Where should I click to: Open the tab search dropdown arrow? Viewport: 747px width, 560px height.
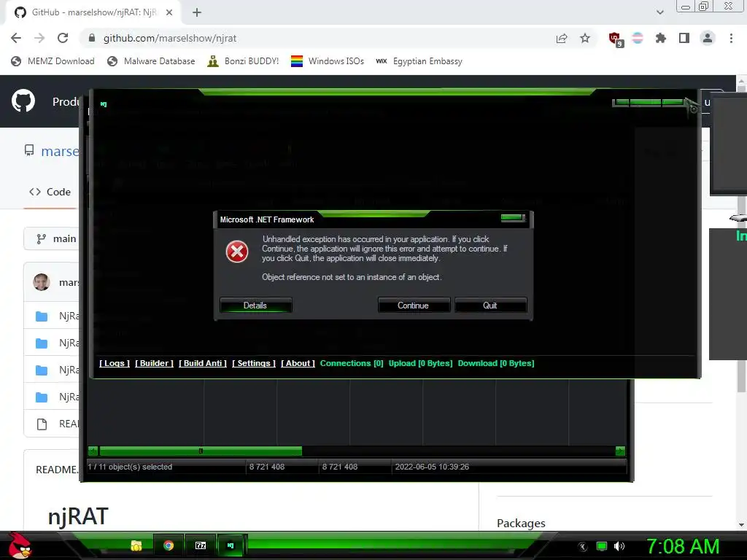[659, 12]
